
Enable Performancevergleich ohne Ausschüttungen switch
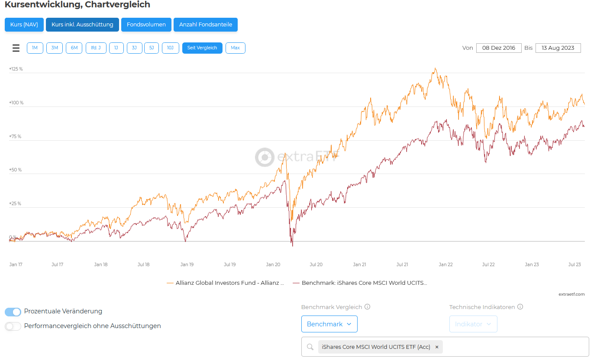point(13,326)
